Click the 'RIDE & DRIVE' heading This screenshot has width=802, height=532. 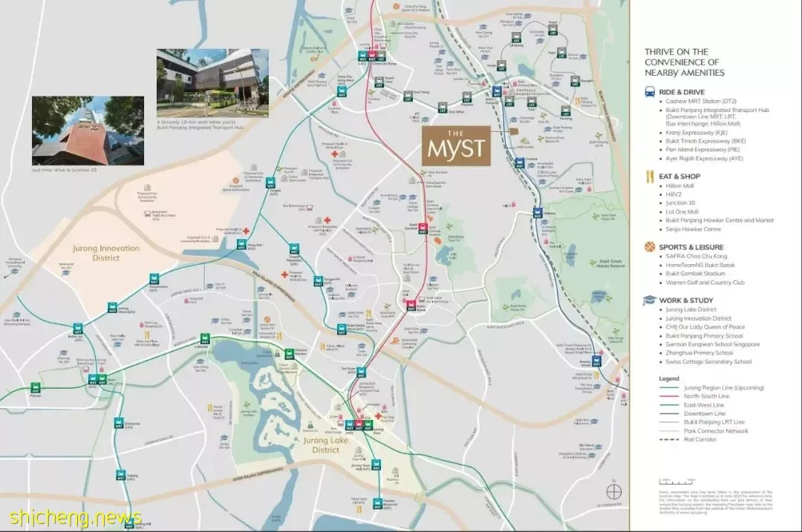coord(681,93)
